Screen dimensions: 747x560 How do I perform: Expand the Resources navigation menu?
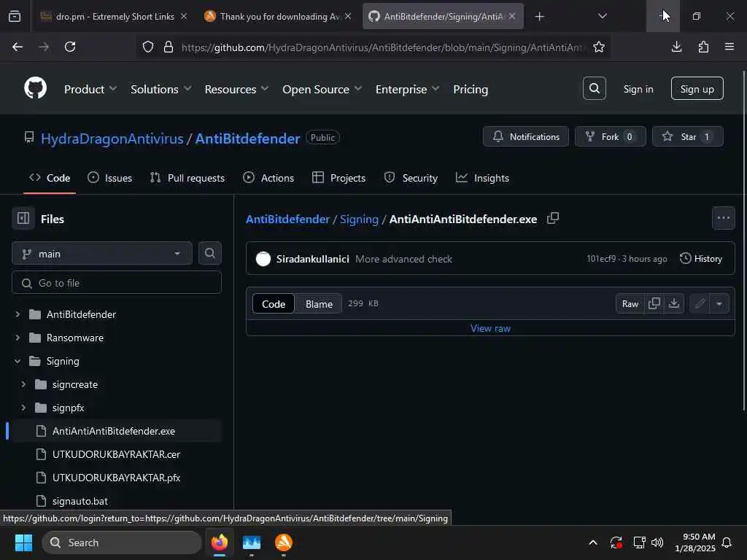[x=236, y=89]
